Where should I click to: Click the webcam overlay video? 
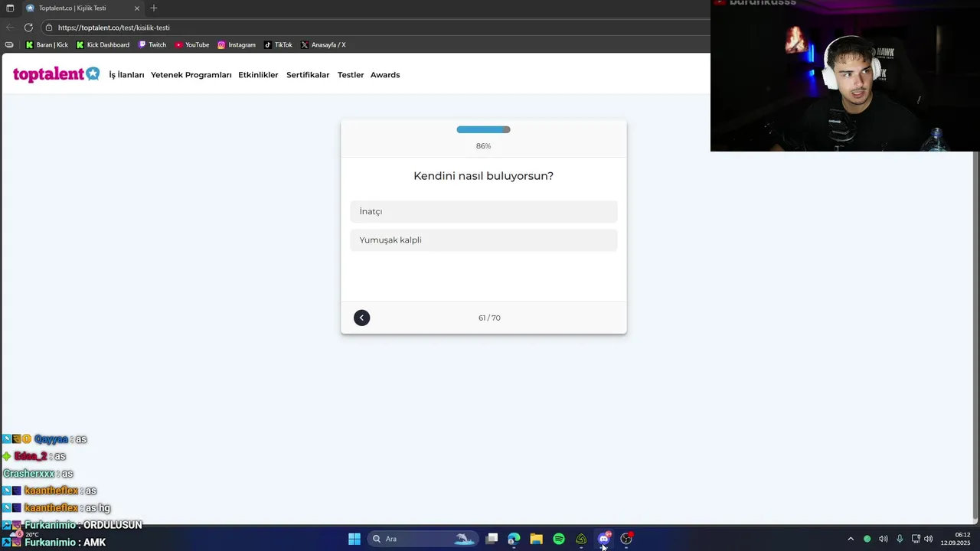pos(845,76)
